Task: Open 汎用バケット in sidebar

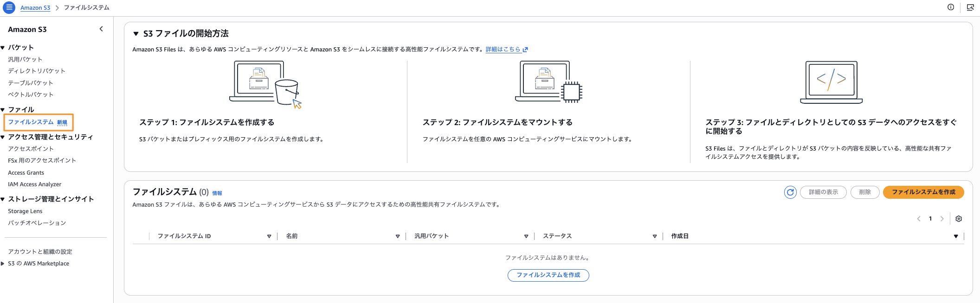Action: click(25, 59)
